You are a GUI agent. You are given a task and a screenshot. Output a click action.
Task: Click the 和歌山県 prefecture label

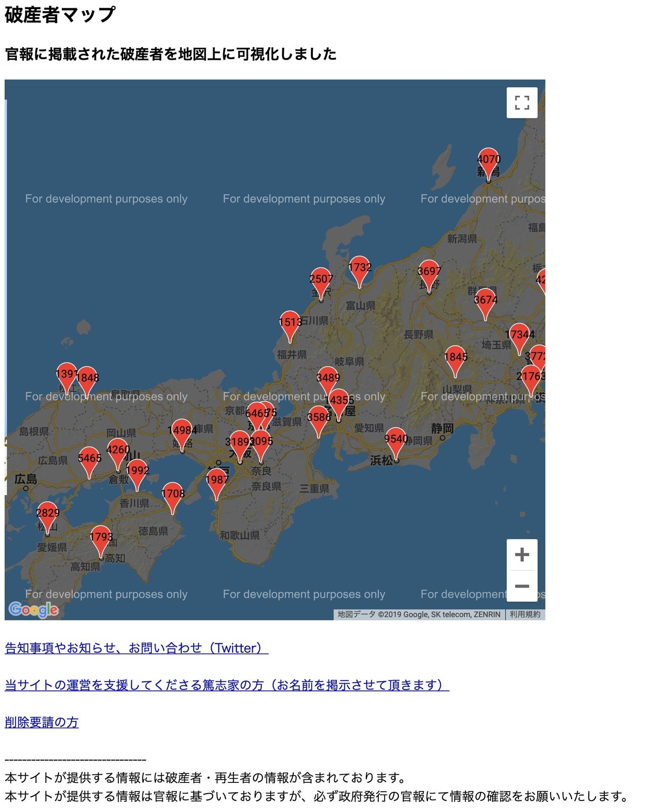click(240, 535)
